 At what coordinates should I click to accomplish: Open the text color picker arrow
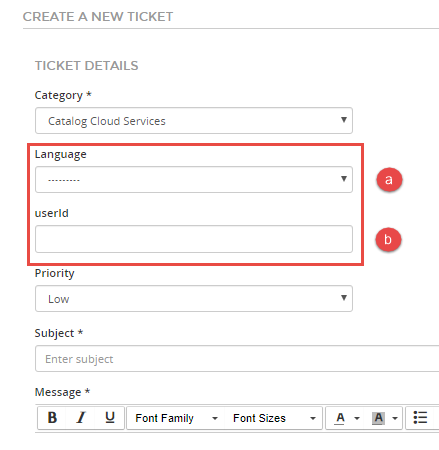tap(357, 418)
